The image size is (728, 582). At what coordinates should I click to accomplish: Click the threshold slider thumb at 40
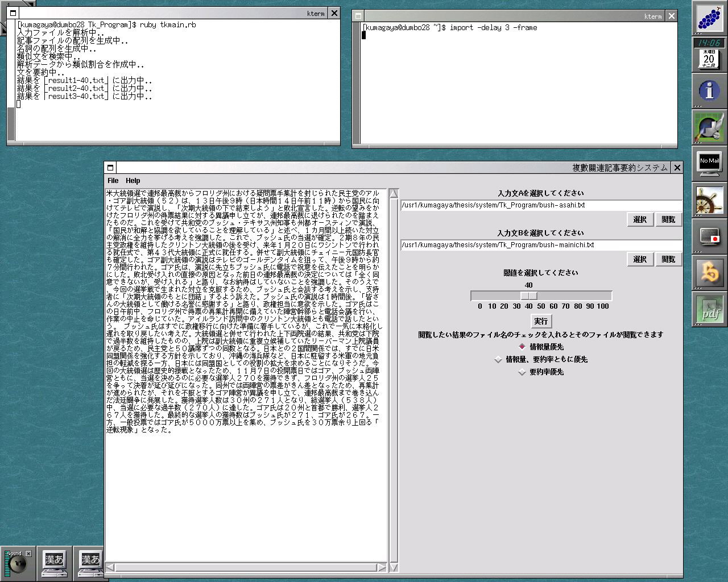[529, 296]
